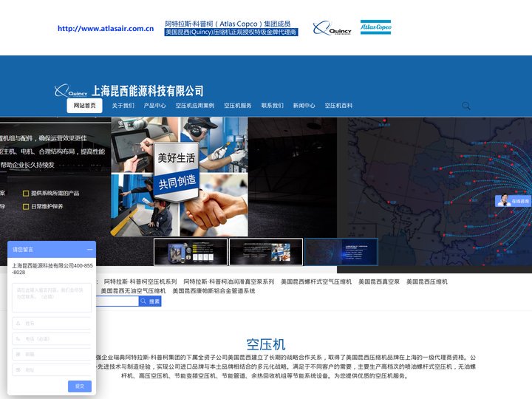Open 美国昆西真空泵 link

pos(379,282)
